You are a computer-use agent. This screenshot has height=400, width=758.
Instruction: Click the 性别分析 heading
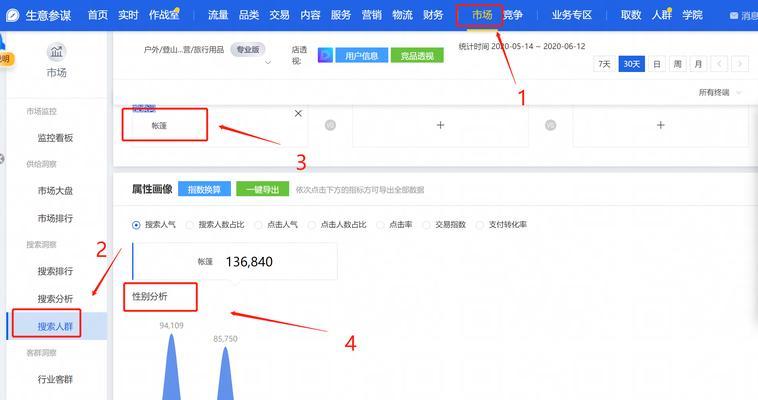coord(150,296)
